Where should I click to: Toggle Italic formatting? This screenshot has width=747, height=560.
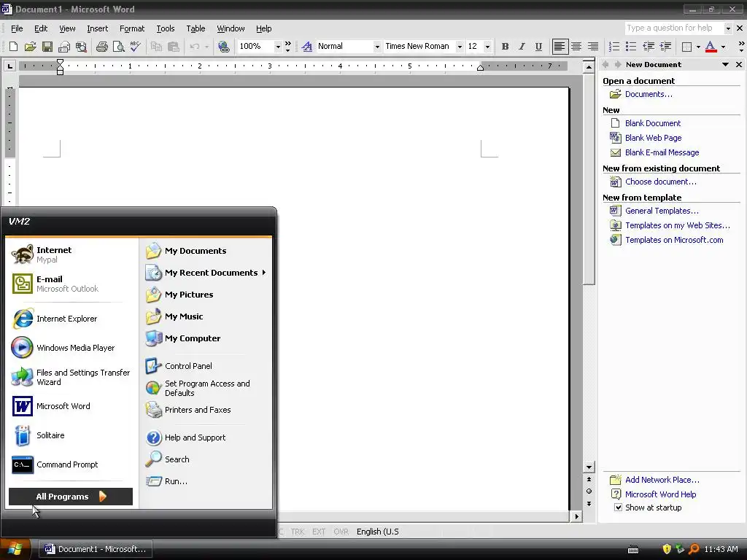tap(522, 46)
